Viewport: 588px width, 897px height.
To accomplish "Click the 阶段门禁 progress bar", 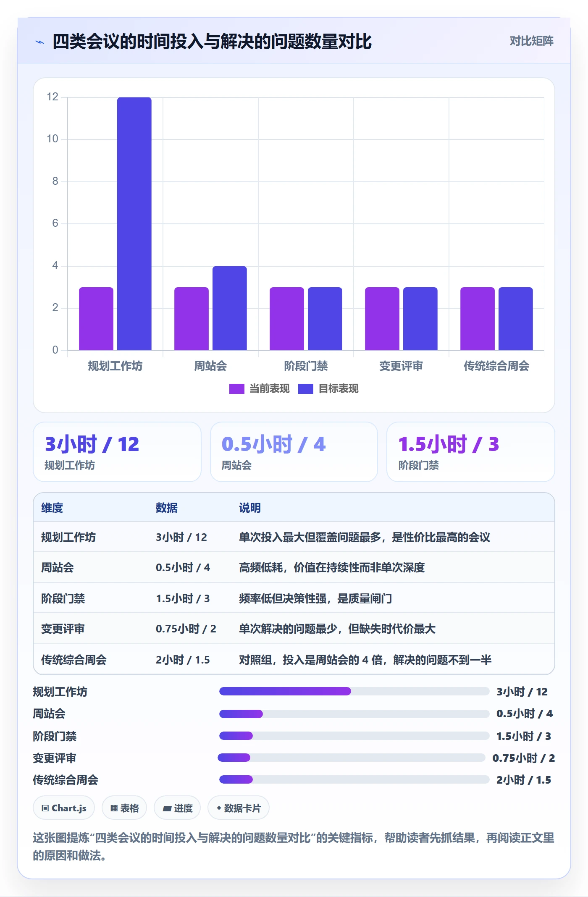I will (354, 736).
